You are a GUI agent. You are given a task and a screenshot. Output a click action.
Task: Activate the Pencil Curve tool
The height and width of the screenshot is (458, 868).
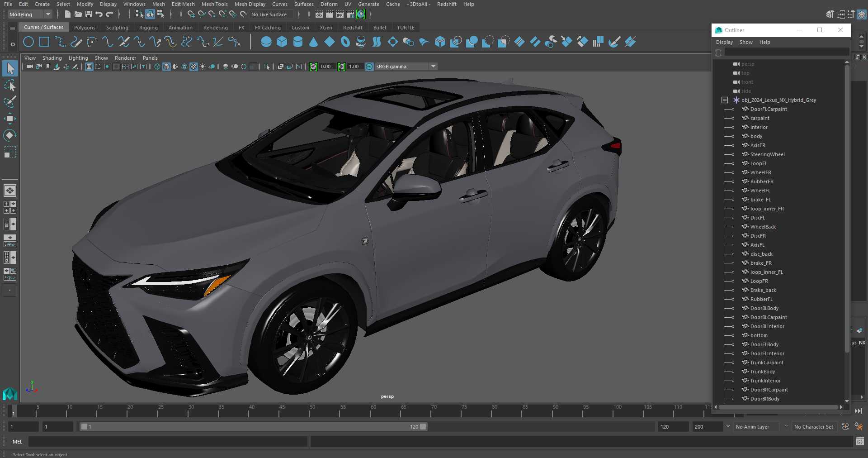(x=76, y=42)
